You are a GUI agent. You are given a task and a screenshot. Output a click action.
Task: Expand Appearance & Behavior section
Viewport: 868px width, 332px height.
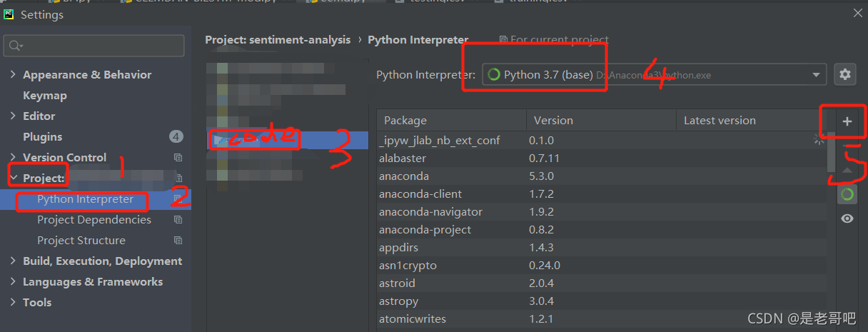(x=13, y=74)
